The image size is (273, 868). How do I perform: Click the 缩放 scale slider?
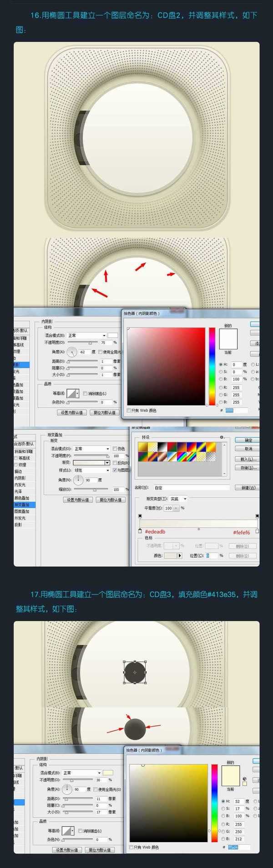coord(95,489)
